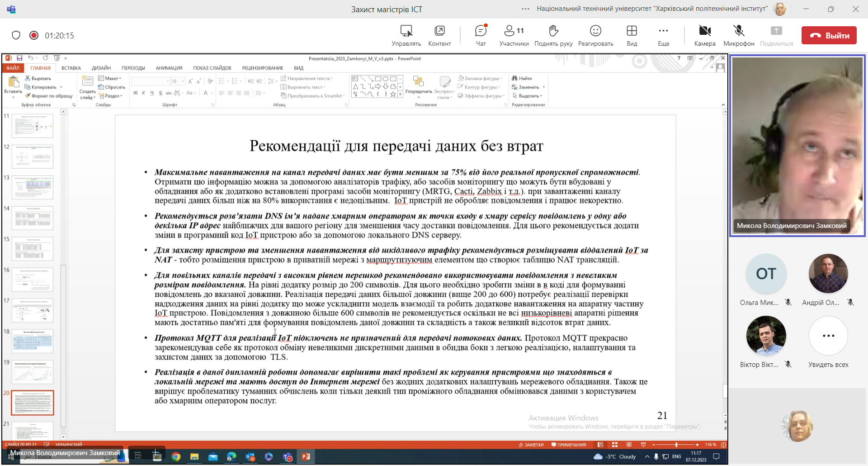Raise hand in the meeting

(x=553, y=35)
